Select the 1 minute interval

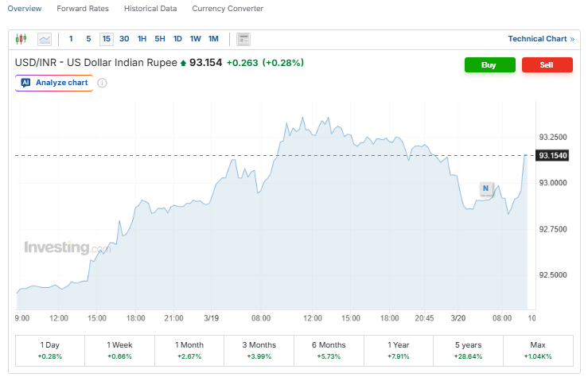[x=71, y=39]
